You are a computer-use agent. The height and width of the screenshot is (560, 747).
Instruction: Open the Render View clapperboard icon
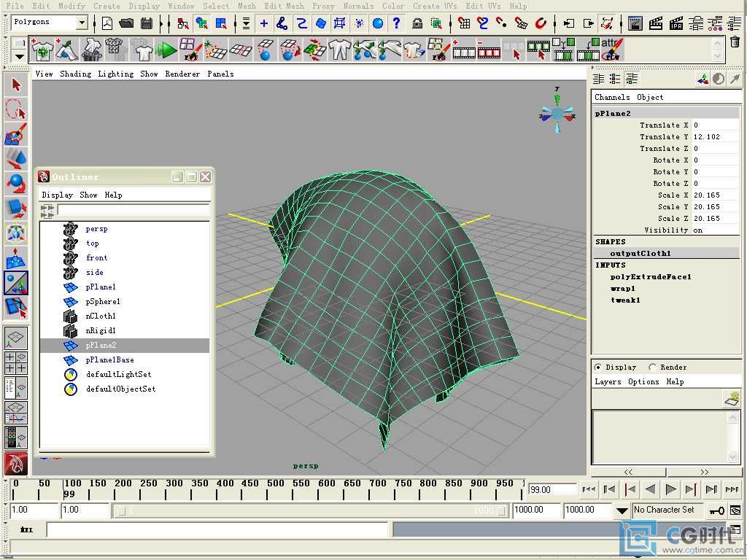coord(635,23)
